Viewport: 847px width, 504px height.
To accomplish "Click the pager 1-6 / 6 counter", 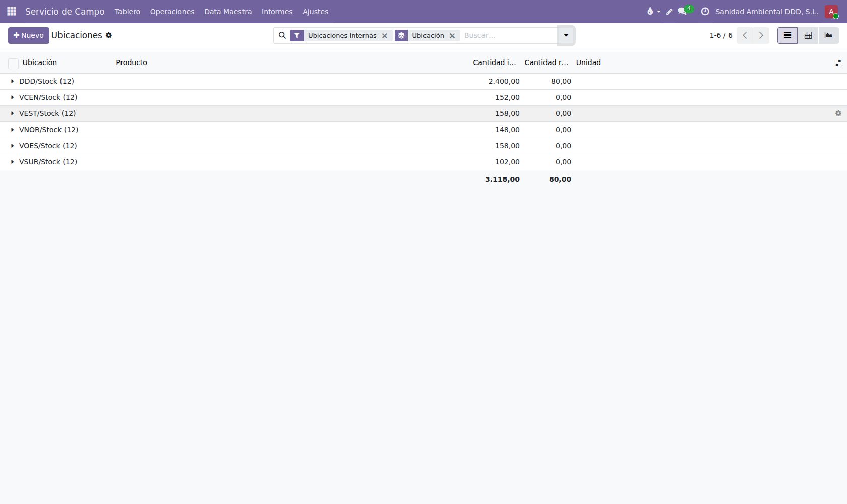I will [x=721, y=35].
